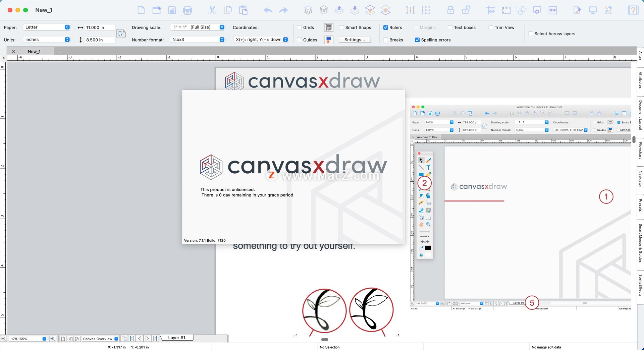
Task: Toggle the Spelling errors checkbox
Action: (417, 40)
